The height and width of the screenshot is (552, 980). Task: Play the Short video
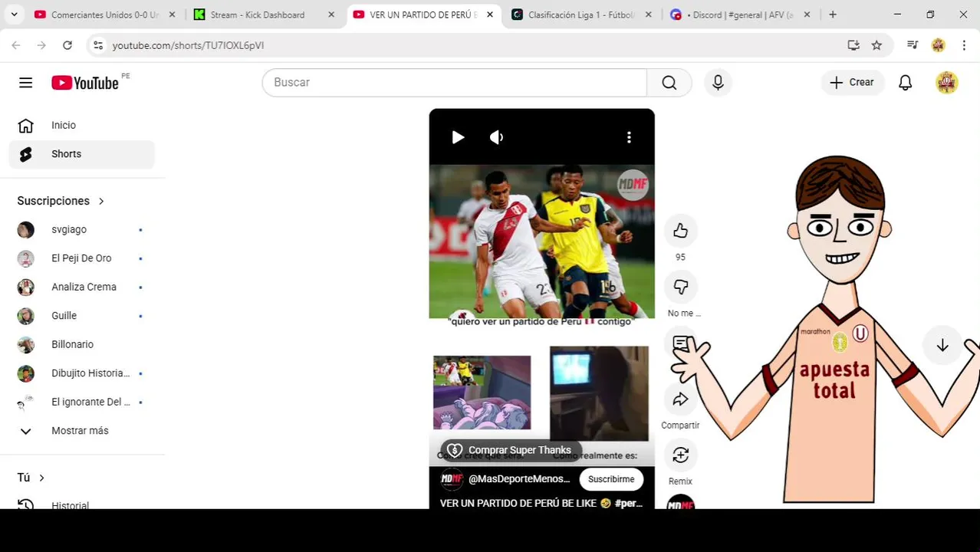pyautogui.click(x=458, y=137)
